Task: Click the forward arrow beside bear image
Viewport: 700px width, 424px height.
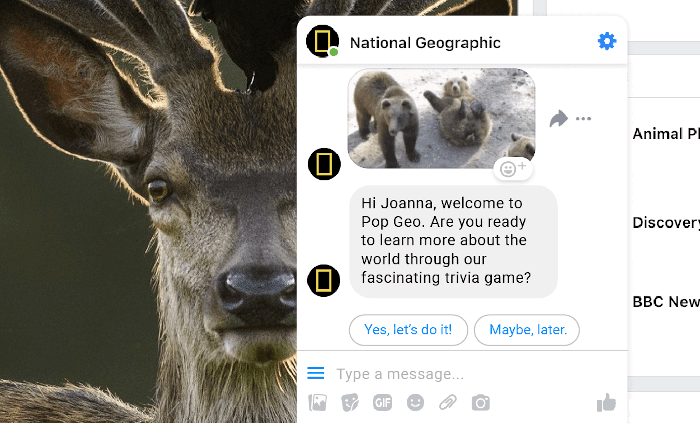Action: pyautogui.click(x=558, y=119)
